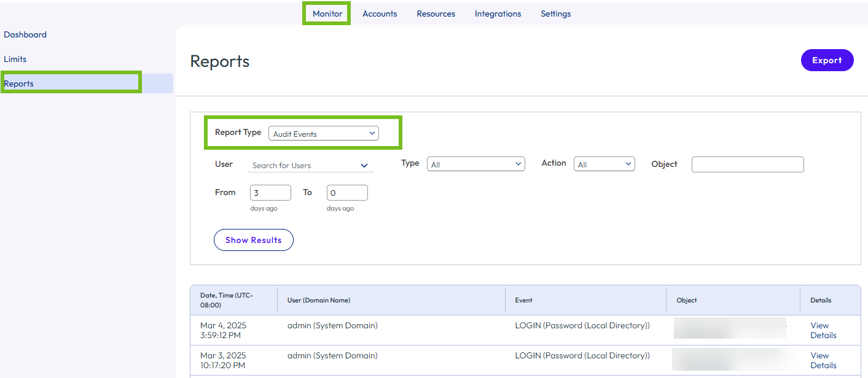Click admin (System Domain) in Mar 3 row
868x378 pixels.
(x=332, y=355)
